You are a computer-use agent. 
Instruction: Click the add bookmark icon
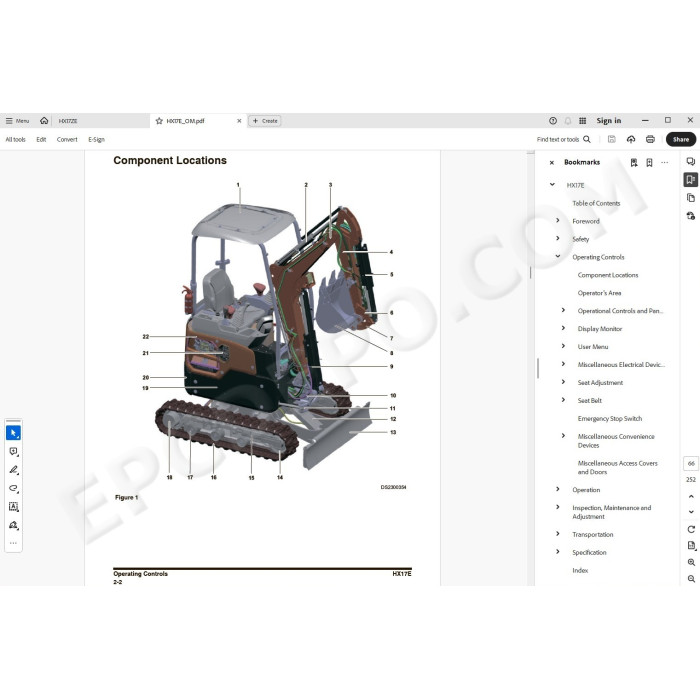(649, 162)
